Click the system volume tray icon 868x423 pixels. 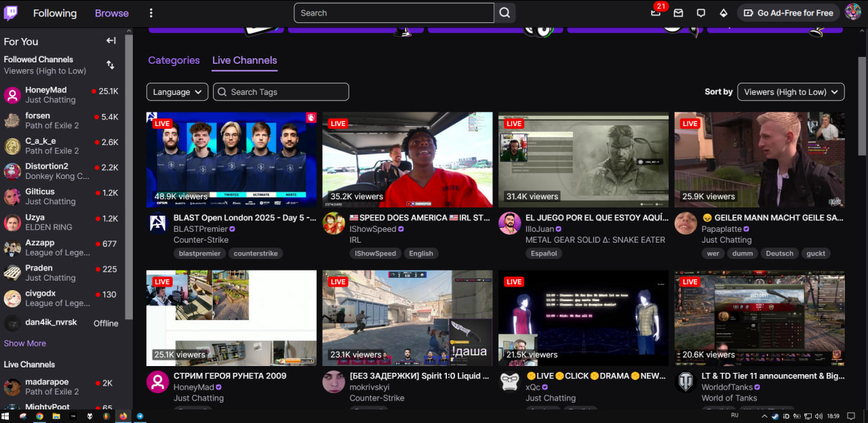pyautogui.click(x=818, y=416)
